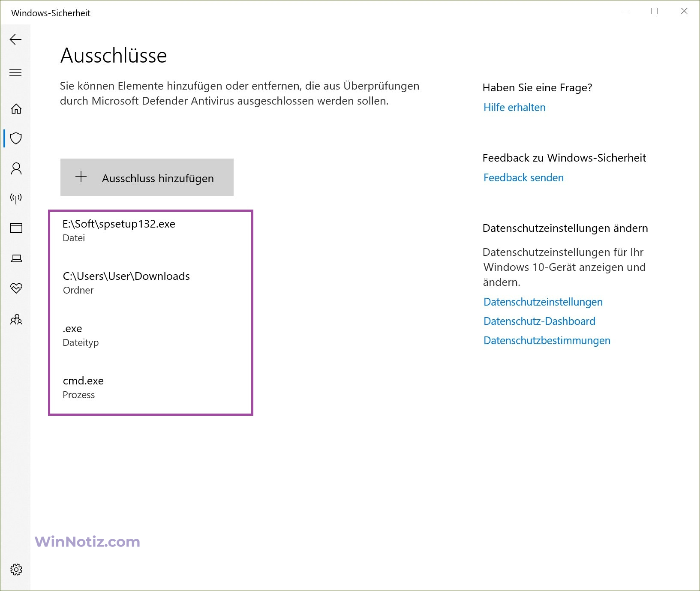Open Device security laptop icon

[16, 258]
